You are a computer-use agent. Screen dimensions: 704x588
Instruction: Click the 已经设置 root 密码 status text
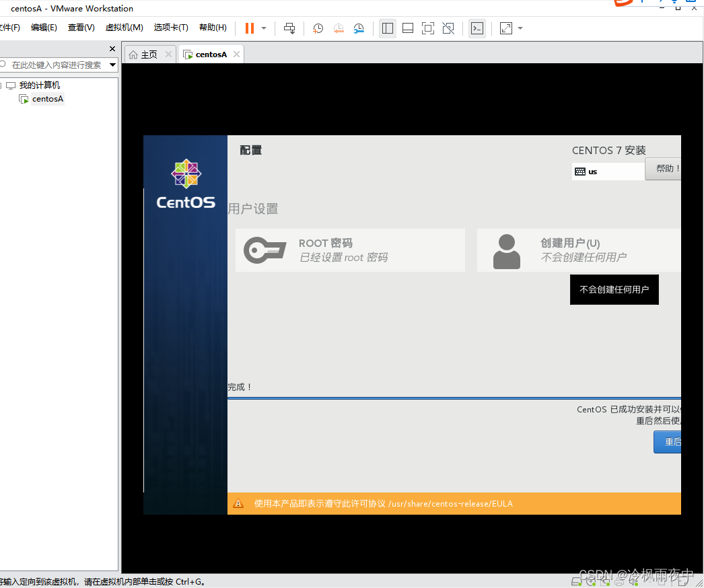pos(343,257)
